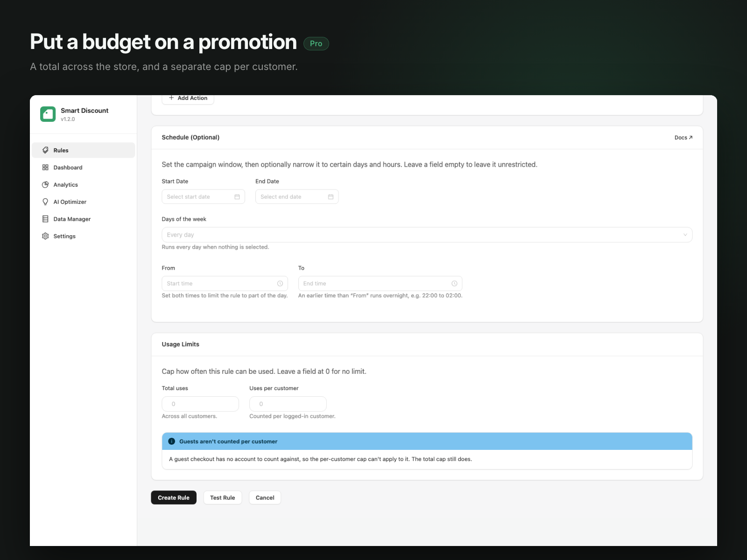
Task: Click the arrow icon next to Docs
Action: click(691, 138)
